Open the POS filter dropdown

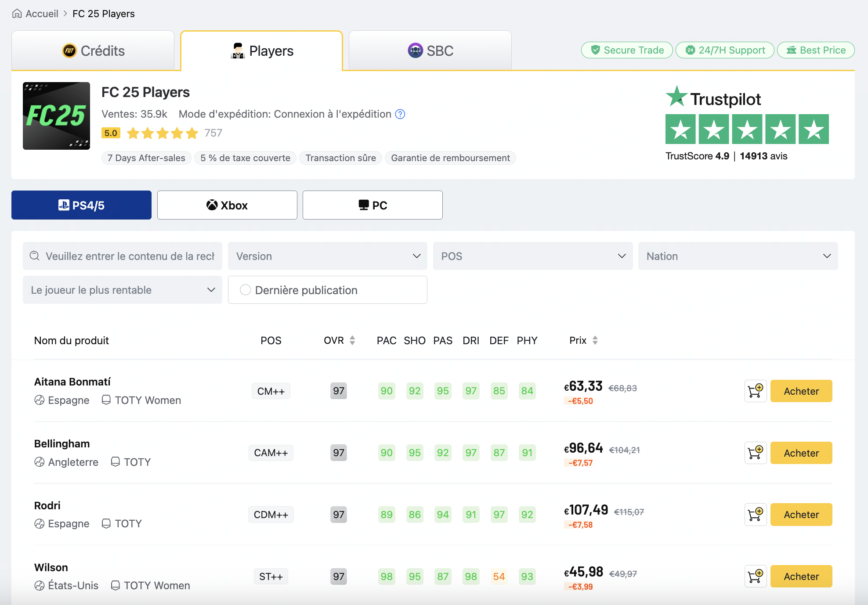pos(533,256)
